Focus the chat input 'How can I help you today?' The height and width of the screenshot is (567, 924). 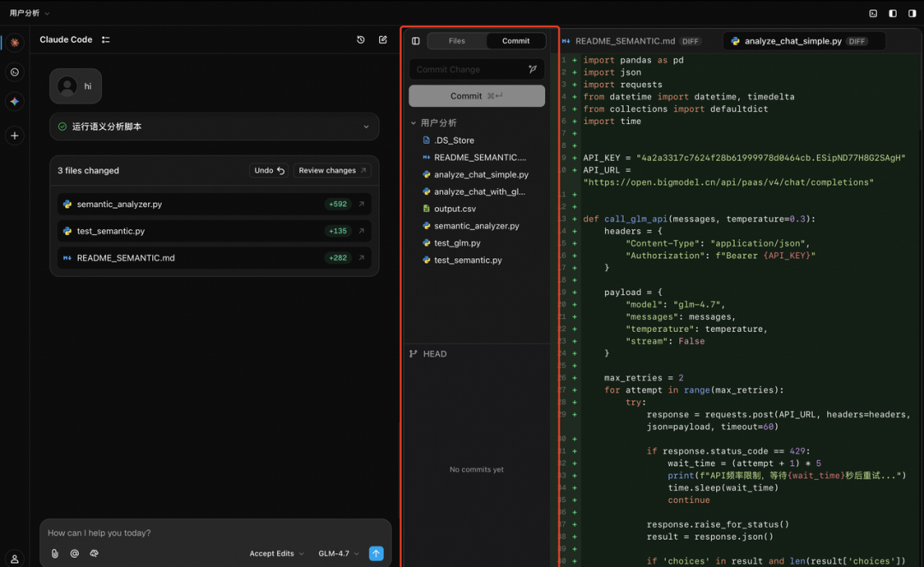(215, 533)
